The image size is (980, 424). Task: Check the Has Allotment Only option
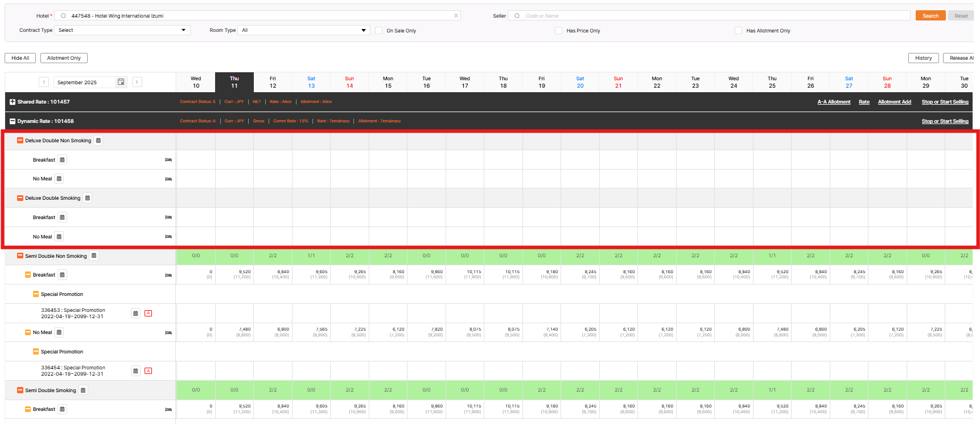tap(739, 31)
